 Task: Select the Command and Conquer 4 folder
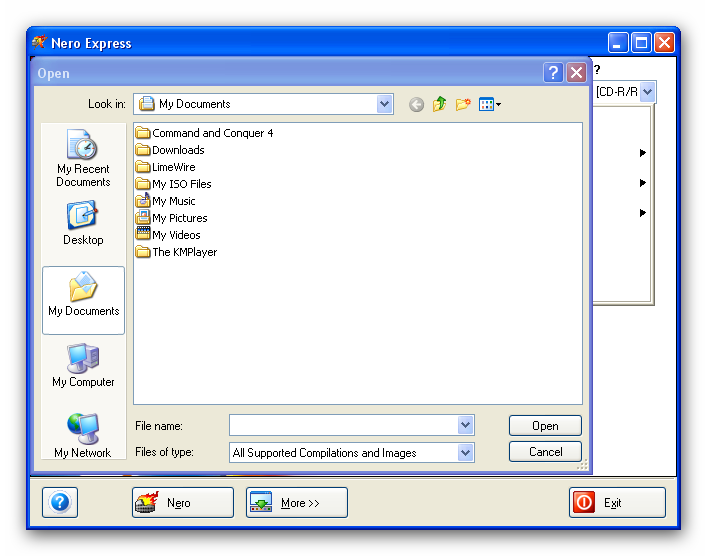[x=204, y=133]
